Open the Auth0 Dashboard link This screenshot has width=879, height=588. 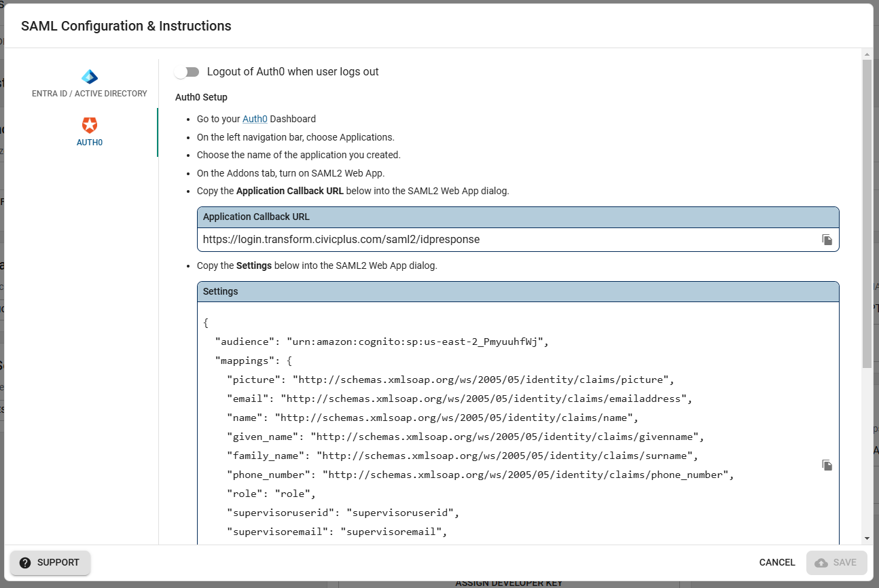(255, 119)
